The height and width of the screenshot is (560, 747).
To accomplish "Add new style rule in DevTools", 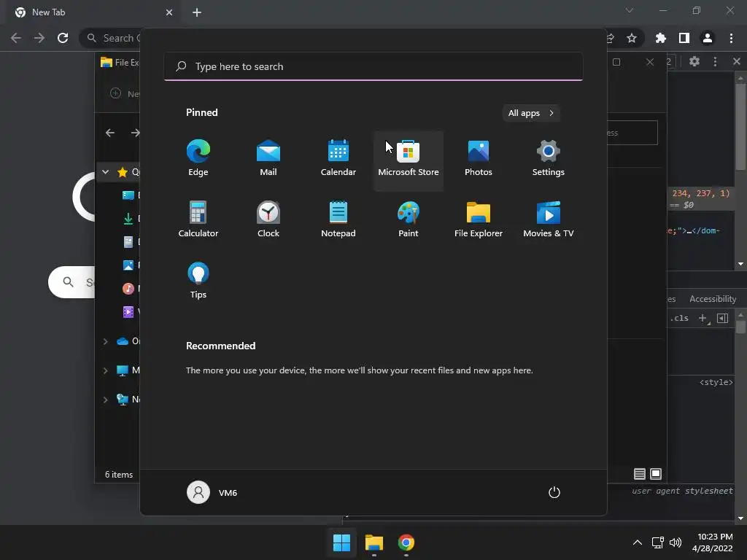I will point(703,318).
